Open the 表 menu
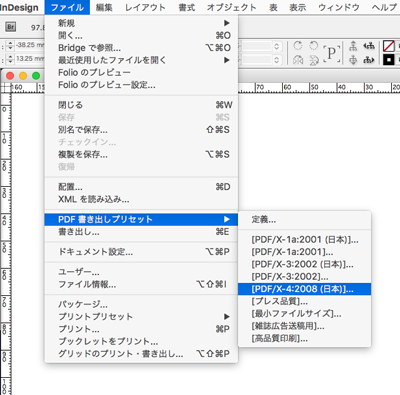 (273, 7)
